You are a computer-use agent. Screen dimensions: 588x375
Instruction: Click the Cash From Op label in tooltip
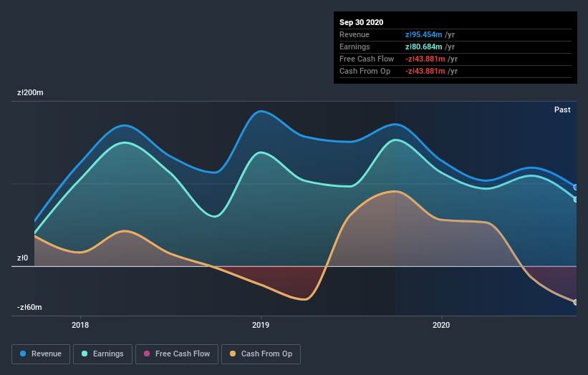[365, 71]
